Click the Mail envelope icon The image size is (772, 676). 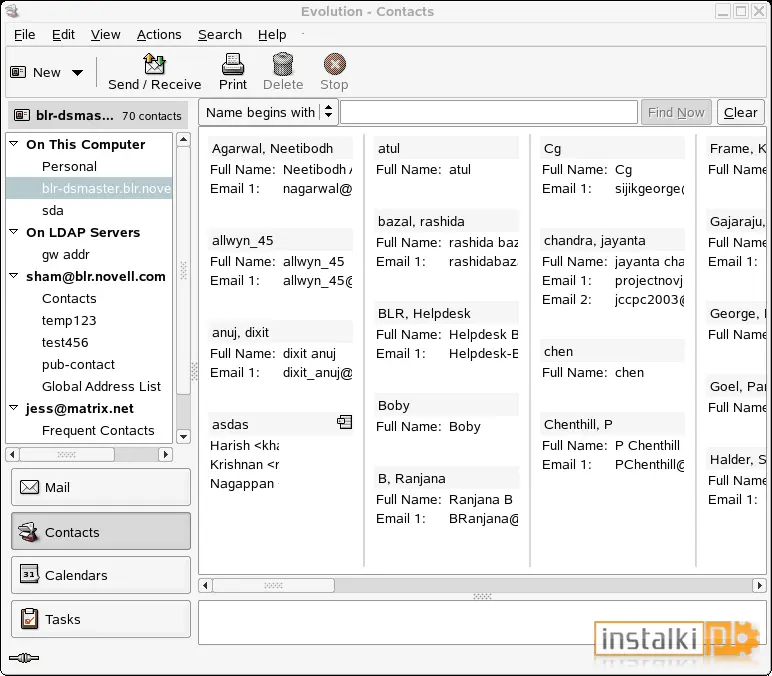30,487
